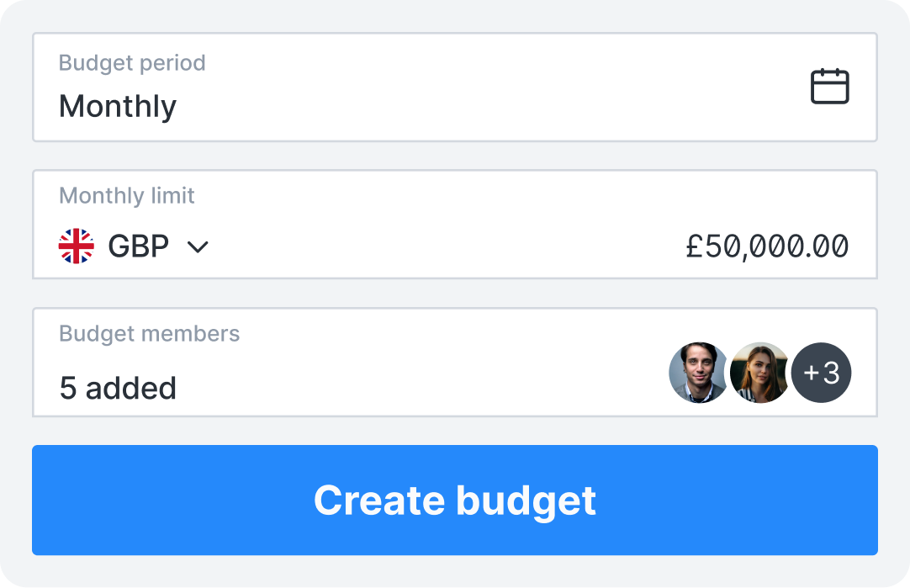Click the woman's avatar in Budget members
This screenshot has height=588, width=910.
click(758, 372)
